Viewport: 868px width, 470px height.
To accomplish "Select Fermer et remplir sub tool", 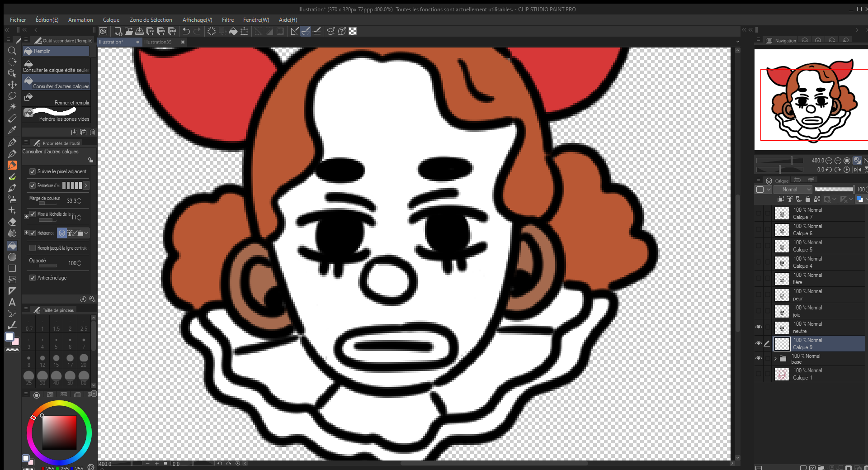I will click(x=56, y=99).
